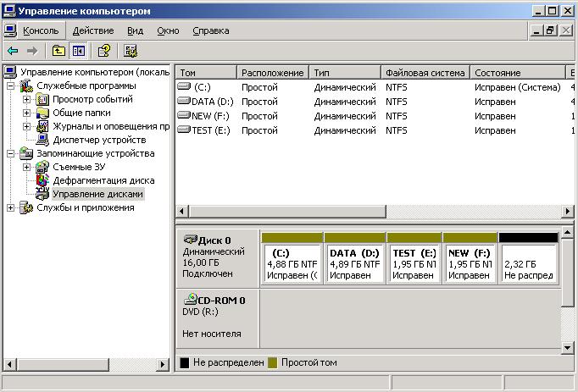
Task: Click the Служебные программы tools icon
Action: (x=26, y=86)
